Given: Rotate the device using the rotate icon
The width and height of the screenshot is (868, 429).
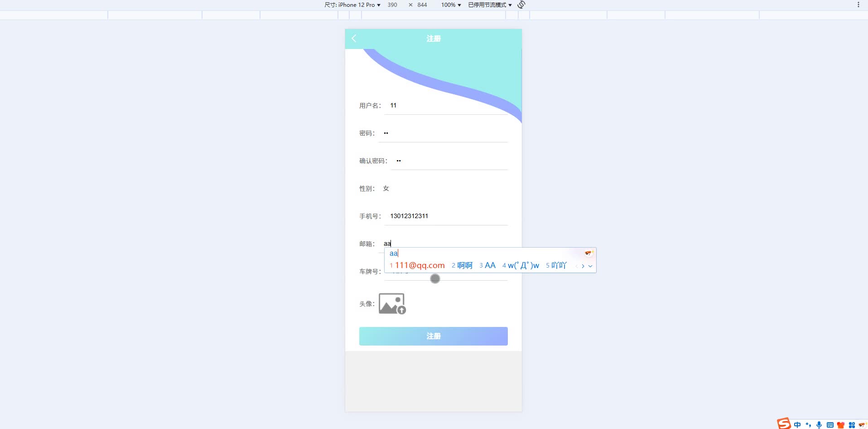Looking at the screenshot, I should (x=521, y=5).
